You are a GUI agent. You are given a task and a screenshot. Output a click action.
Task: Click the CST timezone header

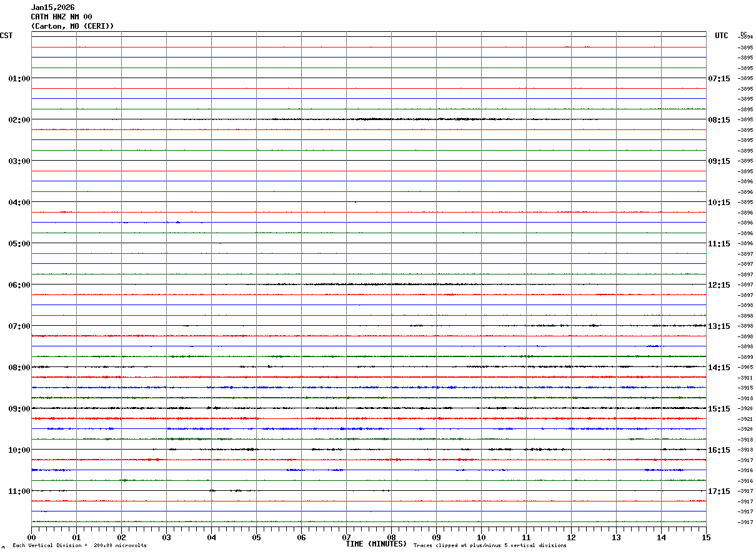(6, 36)
